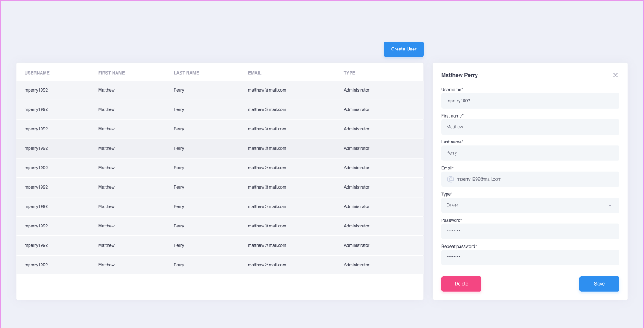Viewport: 644px width, 328px height.
Task: Click into the Username input showing mperry1992
Action: tap(530, 101)
